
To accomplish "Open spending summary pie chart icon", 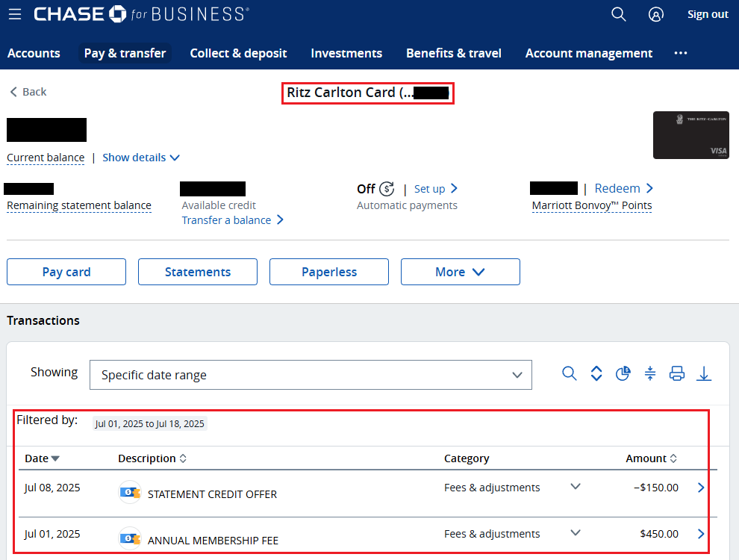I will [x=623, y=373].
